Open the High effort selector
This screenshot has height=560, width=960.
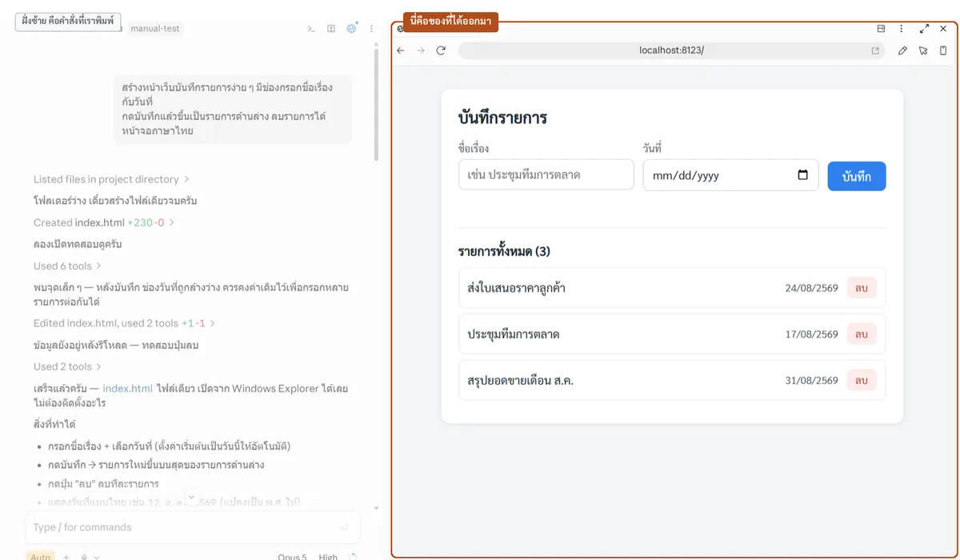coord(328,557)
